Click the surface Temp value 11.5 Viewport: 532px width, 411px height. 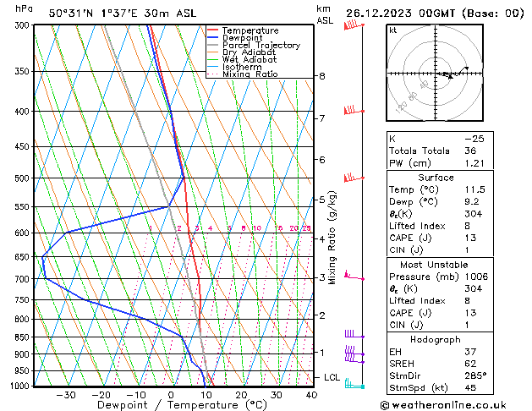tap(474, 189)
